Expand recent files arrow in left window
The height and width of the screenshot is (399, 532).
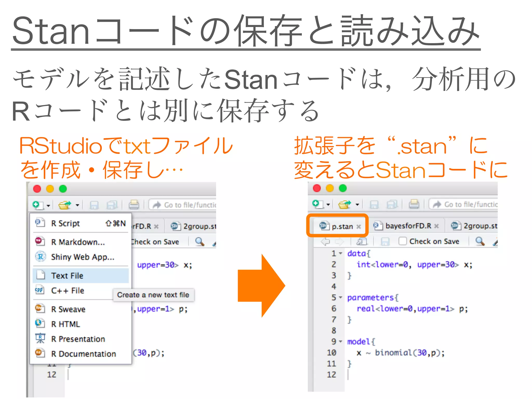click(x=77, y=205)
